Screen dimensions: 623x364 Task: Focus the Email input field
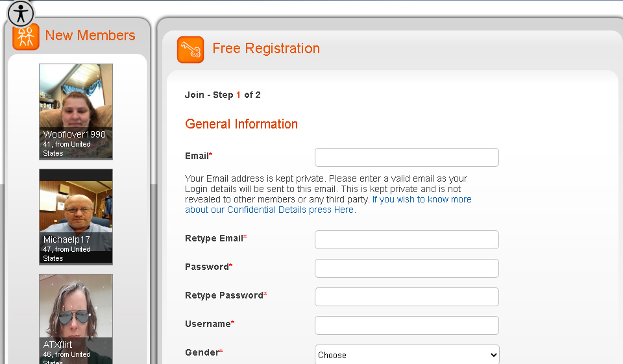click(x=407, y=158)
